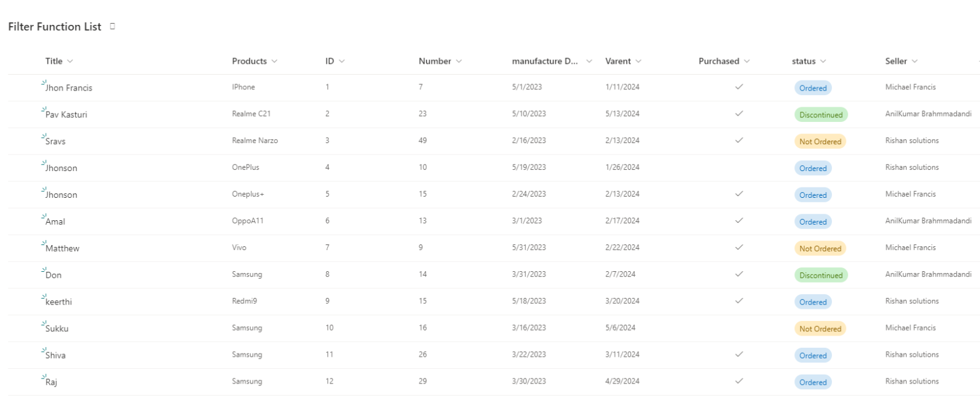Click the arrow icon on Matthew's row

pos(44,244)
